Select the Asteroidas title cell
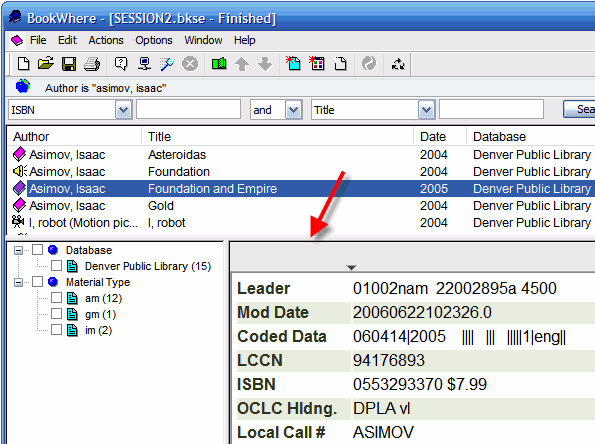Viewport: 595px width, 444px height. coord(177,154)
